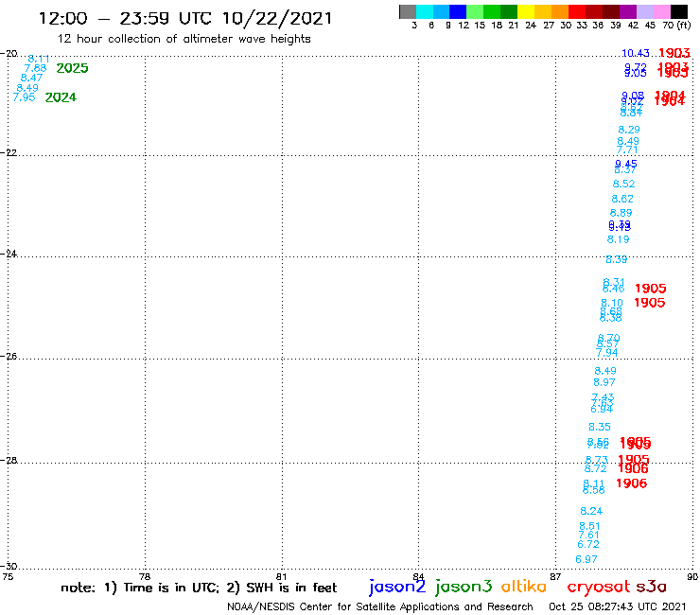700x615 pixels.
Task: Click the longitude axis label 81
Action: coord(281,576)
